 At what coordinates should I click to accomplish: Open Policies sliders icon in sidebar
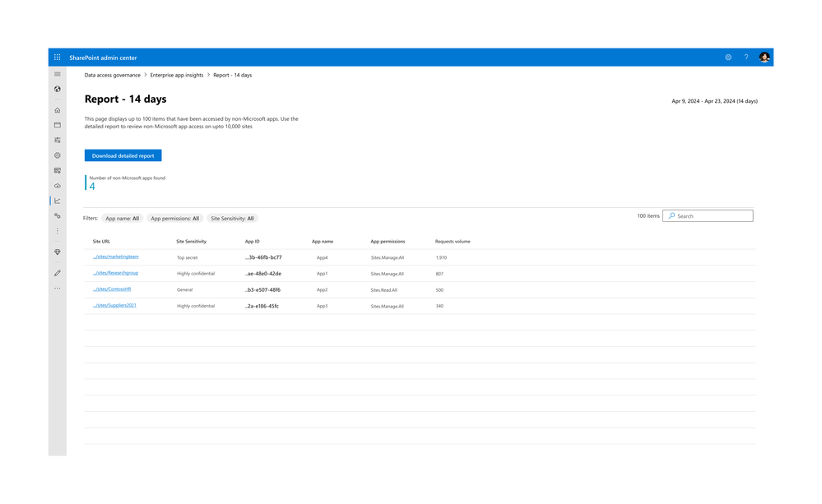coord(57,141)
